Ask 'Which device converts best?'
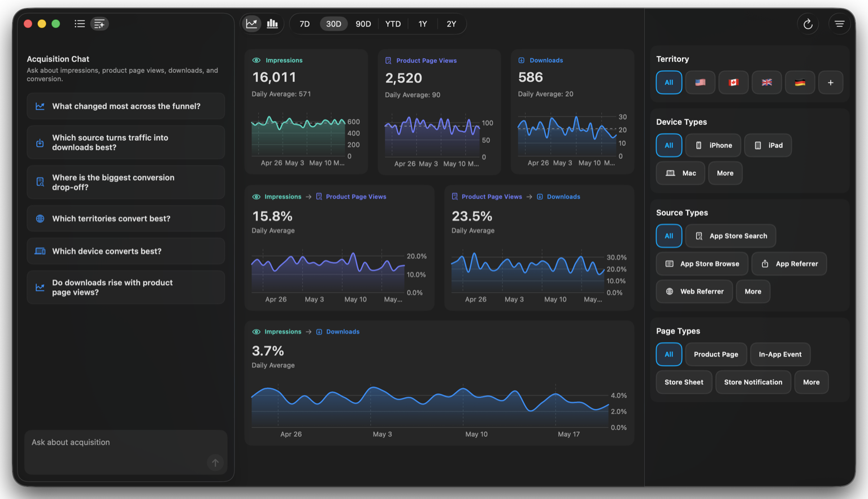 tap(126, 251)
